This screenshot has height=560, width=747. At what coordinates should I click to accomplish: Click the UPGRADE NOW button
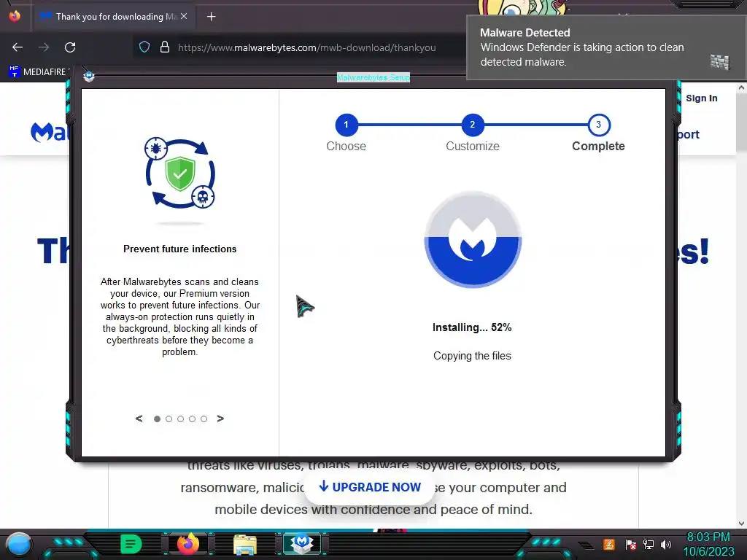point(370,487)
